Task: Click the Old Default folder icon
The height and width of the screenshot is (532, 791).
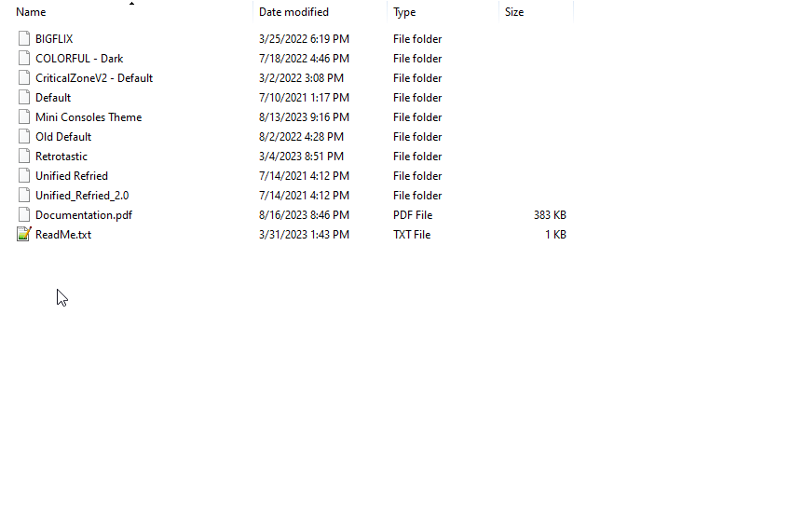Action: pyautogui.click(x=23, y=137)
